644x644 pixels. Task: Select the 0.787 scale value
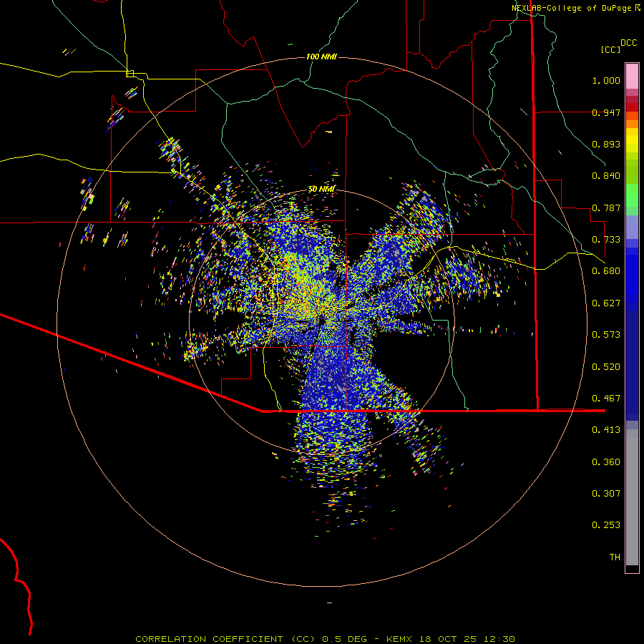[606, 208]
